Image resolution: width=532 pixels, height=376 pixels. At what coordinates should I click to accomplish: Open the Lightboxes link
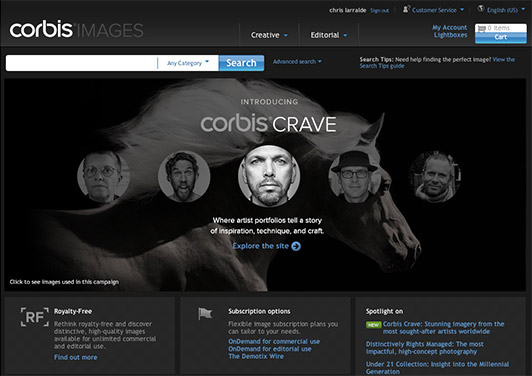click(x=451, y=35)
